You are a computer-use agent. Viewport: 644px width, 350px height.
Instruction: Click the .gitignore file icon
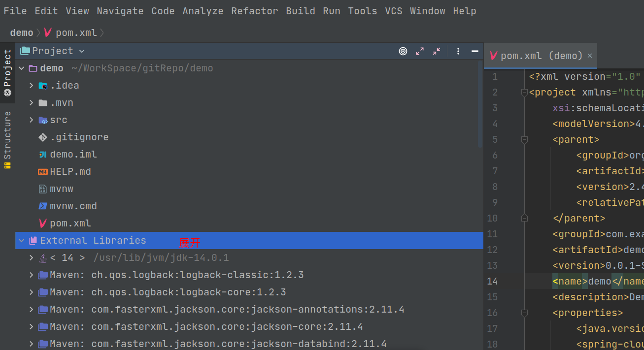43,137
